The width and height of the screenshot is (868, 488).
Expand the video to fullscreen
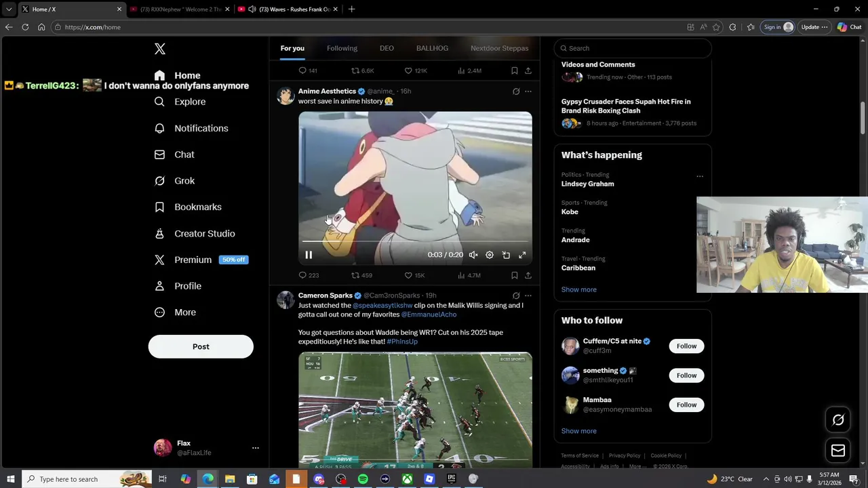(522, 255)
